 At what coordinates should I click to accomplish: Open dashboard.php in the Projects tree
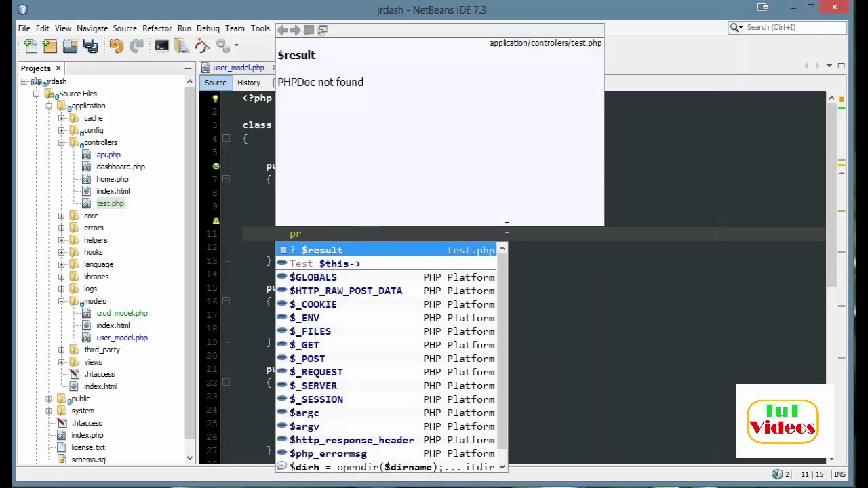(121, 167)
